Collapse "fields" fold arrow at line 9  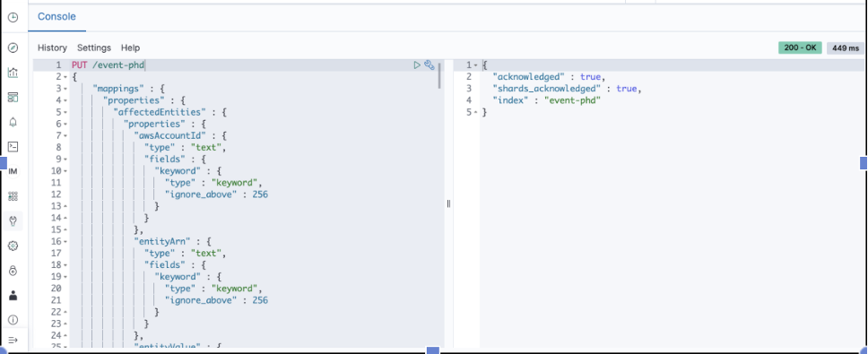(65, 160)
